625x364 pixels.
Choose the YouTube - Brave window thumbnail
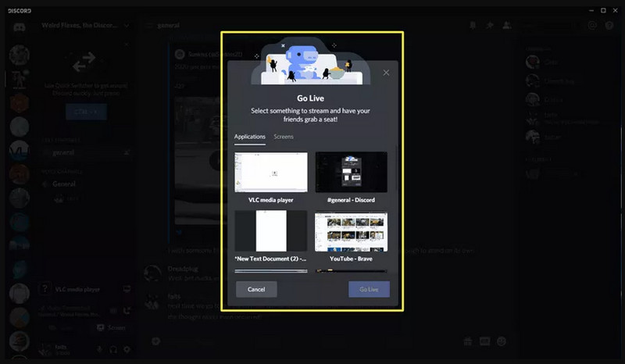(x=351, y=231)
